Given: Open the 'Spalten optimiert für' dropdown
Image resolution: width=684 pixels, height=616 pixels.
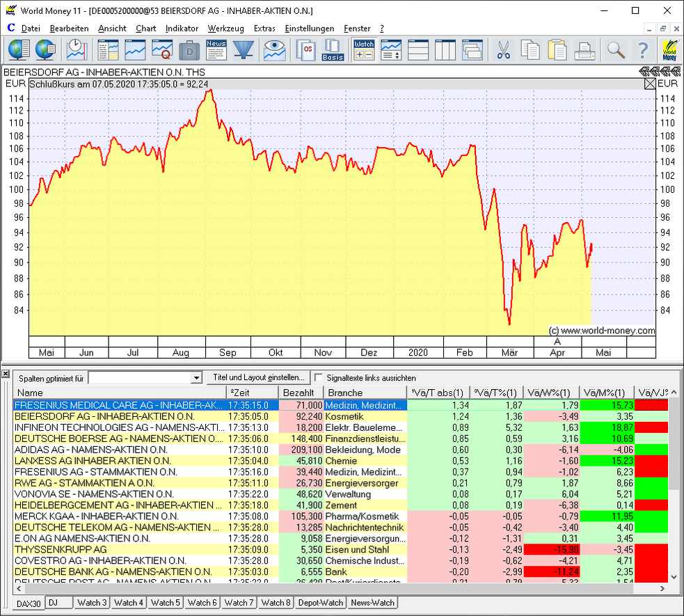Looking at the screenshot, I should 196,378.
